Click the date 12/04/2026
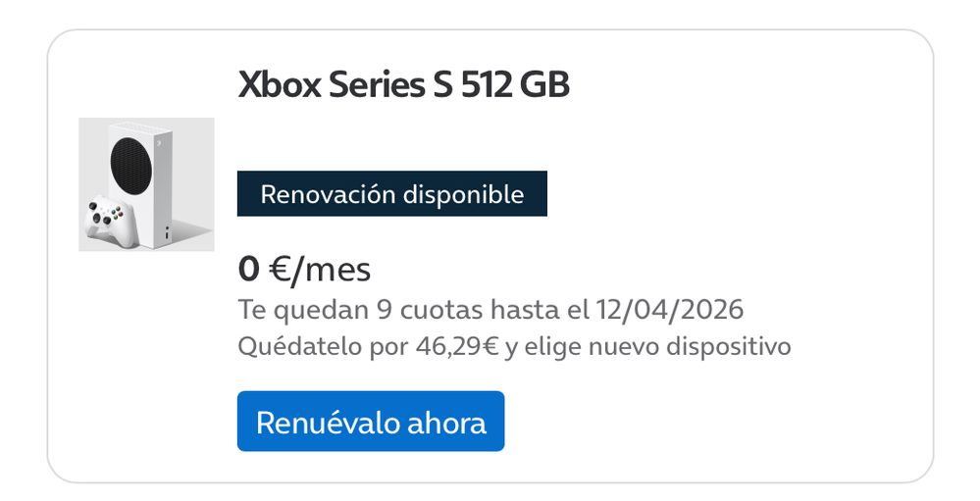 (x=669, y=310)
